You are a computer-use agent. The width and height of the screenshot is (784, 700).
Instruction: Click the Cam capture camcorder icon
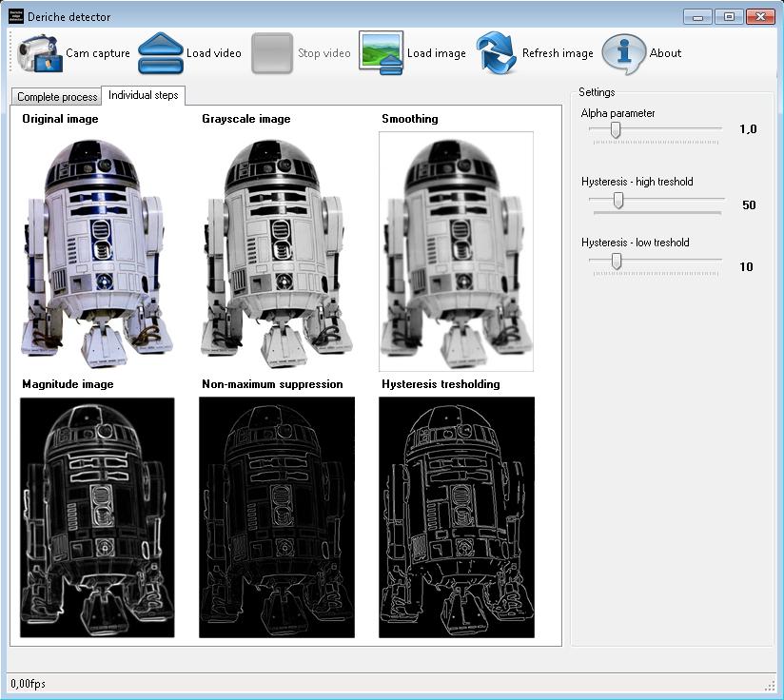40,53
